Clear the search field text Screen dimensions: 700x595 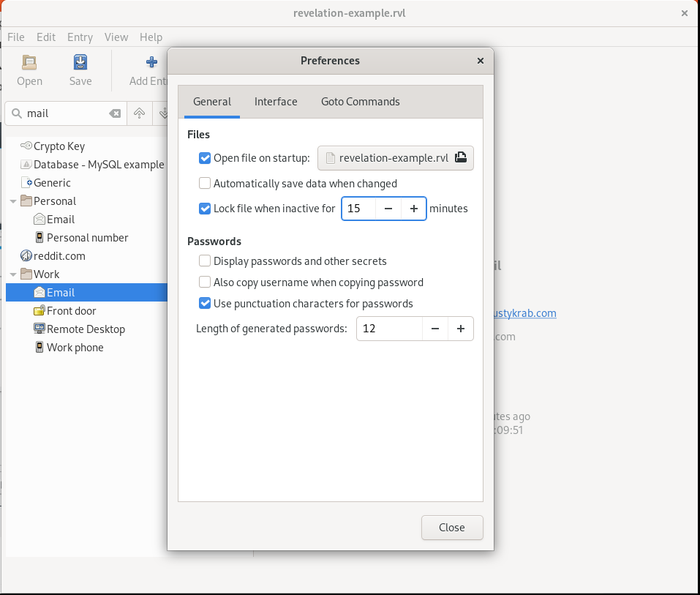pos(115,113)
